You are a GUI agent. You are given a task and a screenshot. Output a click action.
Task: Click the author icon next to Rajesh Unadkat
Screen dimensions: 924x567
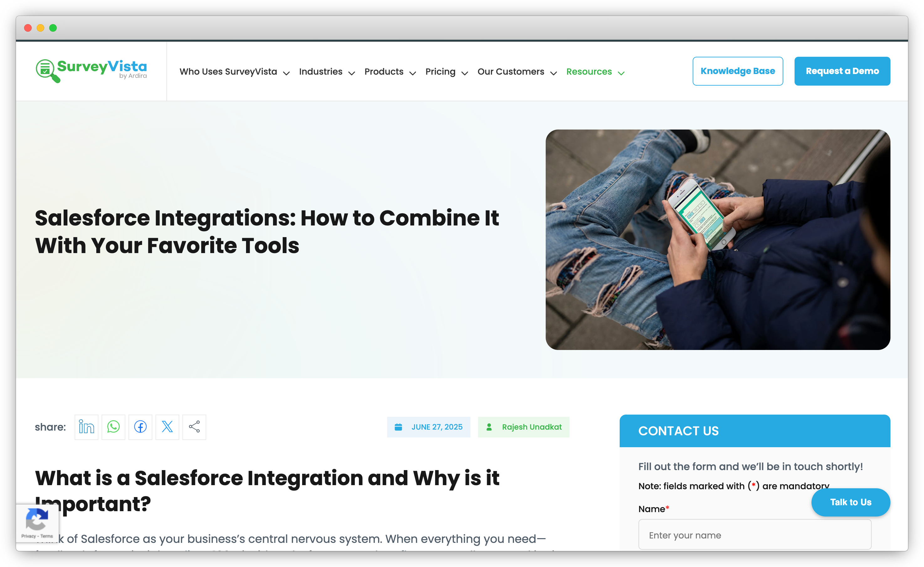489,427
